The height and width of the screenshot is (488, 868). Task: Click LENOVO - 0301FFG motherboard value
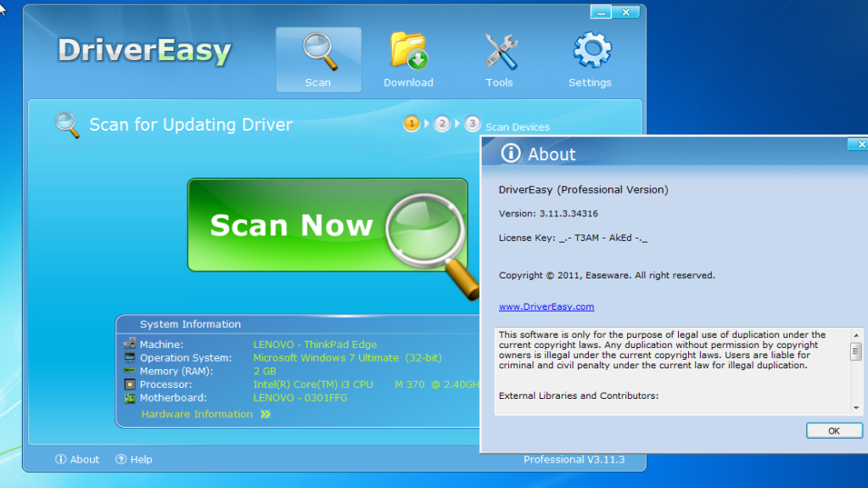pos(300,398)
